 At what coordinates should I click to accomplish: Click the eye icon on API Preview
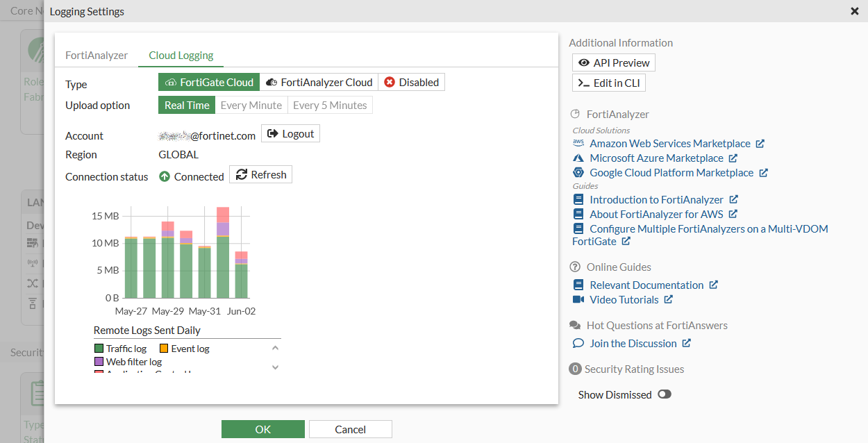(x=585, y=62)
